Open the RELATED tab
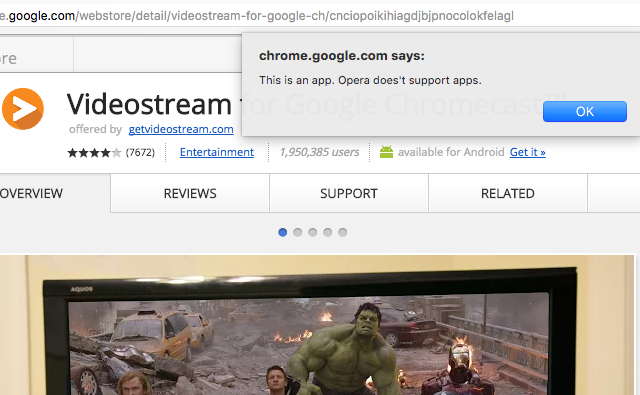640x395 pixels. [507, 193]
